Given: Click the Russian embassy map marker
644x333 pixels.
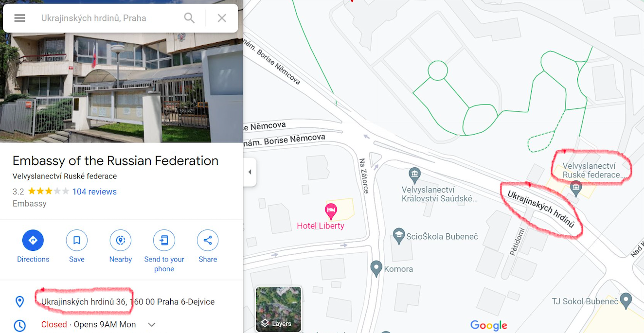Looking at the screenshot, I should tap(576, 187).
